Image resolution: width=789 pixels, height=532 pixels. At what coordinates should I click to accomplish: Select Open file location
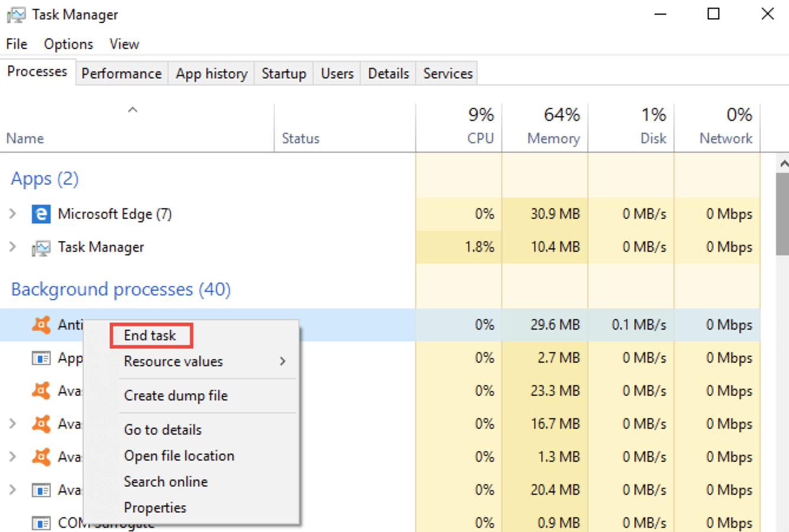click(x=179, y=456)
